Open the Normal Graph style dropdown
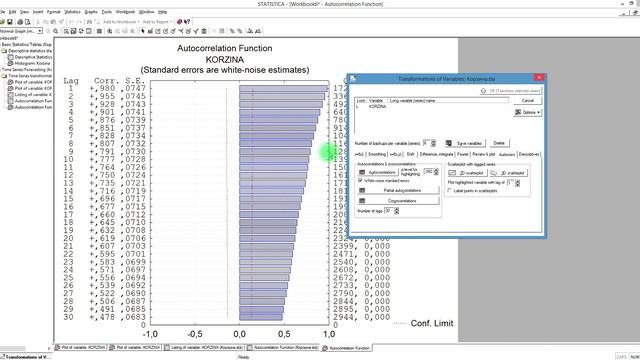This screenshot has width=640, height=360. [x=40, y=31]
